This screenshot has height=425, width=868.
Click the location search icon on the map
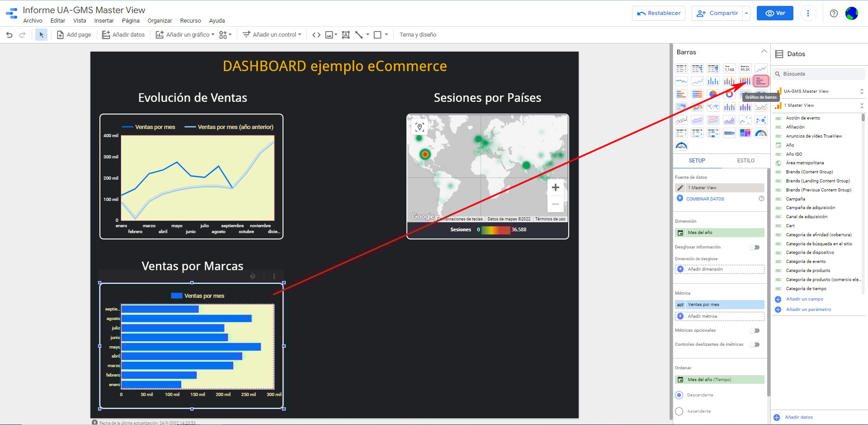tap(420, 127)
